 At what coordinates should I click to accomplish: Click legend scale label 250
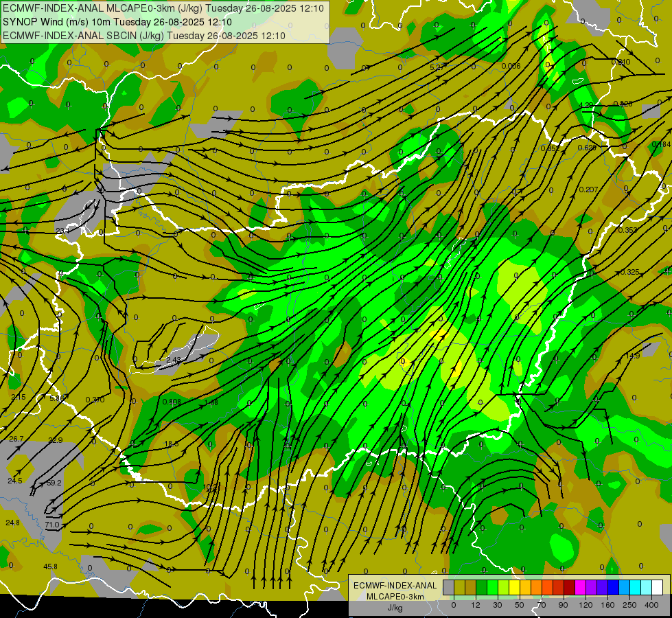tap(629, 605)
